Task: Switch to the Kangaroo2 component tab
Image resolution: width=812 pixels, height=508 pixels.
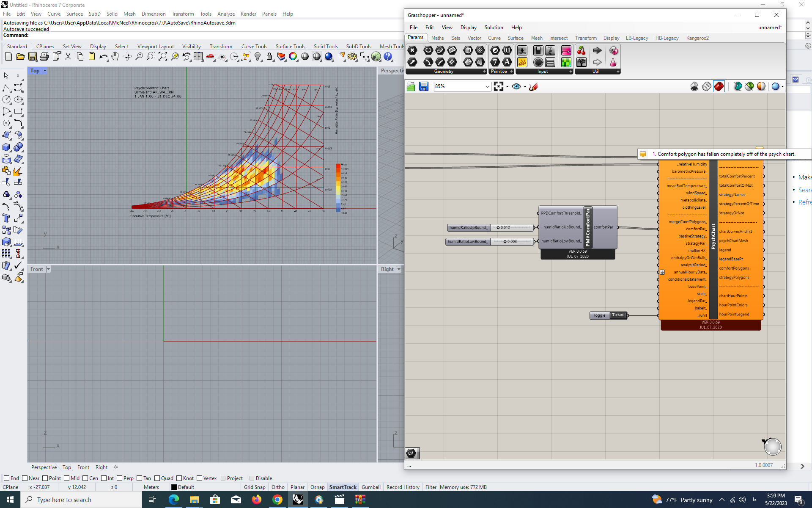Action: coord(697,38)
